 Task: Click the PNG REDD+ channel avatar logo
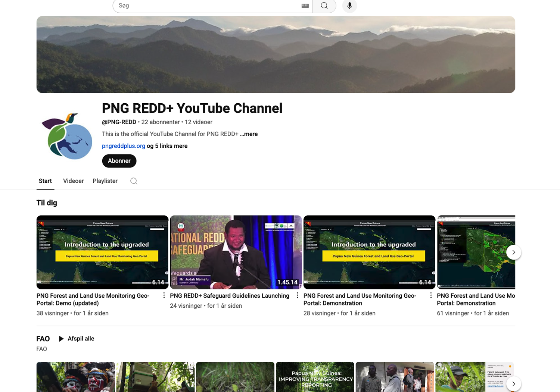click(x=66, y=137)
